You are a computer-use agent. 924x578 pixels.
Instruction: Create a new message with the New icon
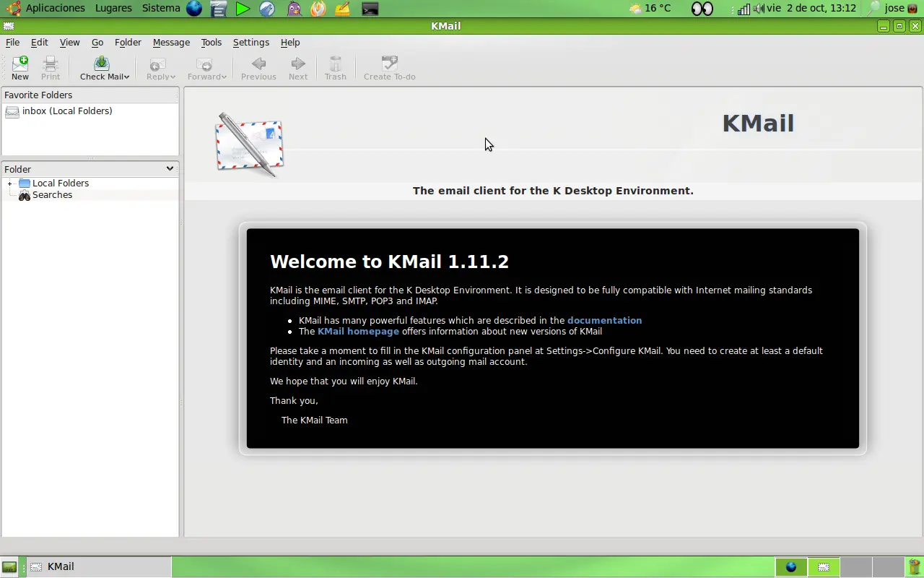coord(20,64)
